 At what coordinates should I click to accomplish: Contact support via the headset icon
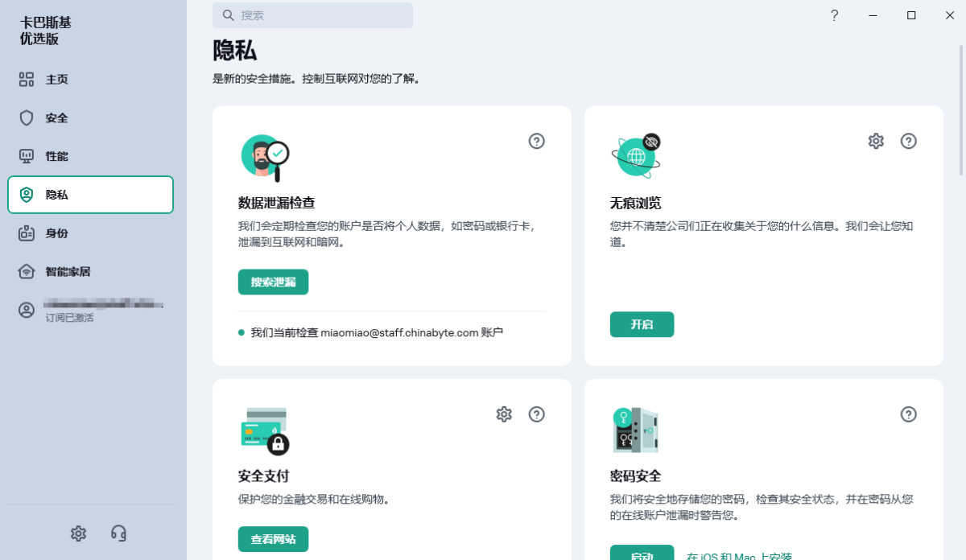(x=118, y=533)
